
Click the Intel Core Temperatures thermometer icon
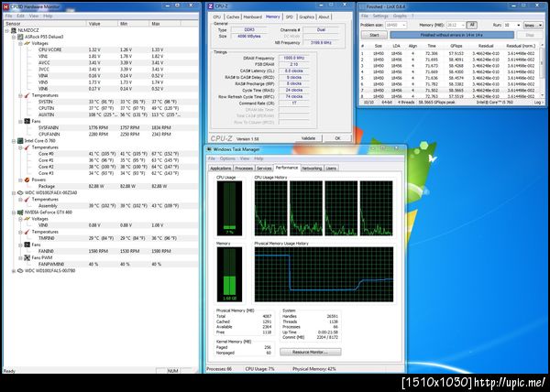pyautogui.click(x=27, y=147)
